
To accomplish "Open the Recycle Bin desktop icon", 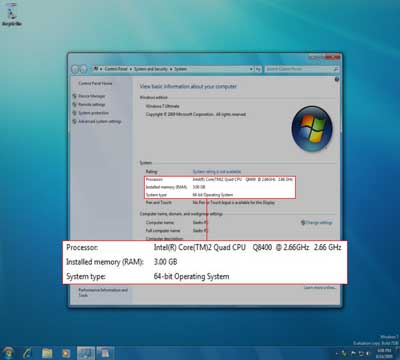I will [x=12, y=15].
